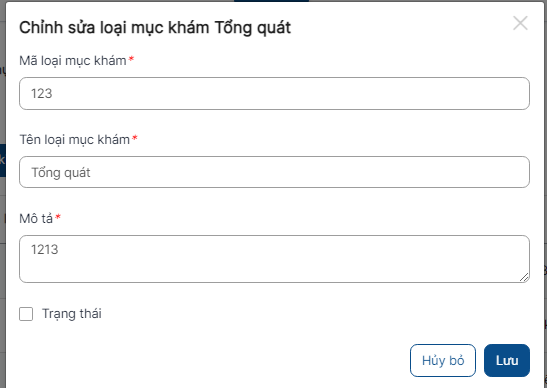Click the Mã loại mục khám field label
Viewport: 547px width, 388px height.
coord(73,61)
